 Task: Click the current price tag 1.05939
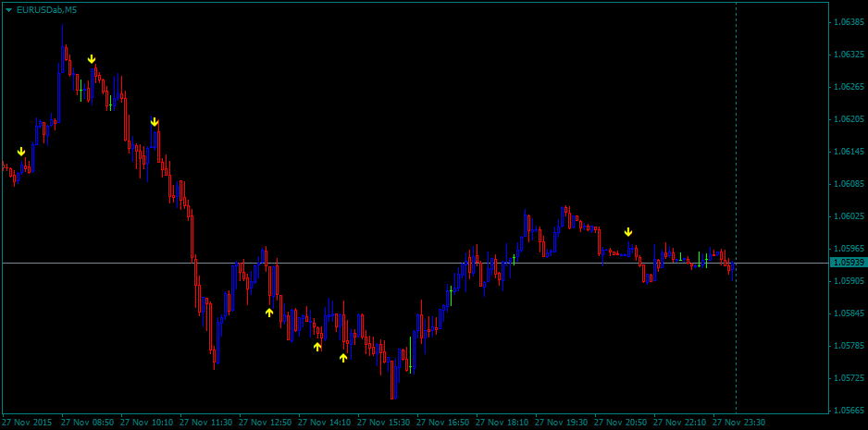click(x=848, y=263)
